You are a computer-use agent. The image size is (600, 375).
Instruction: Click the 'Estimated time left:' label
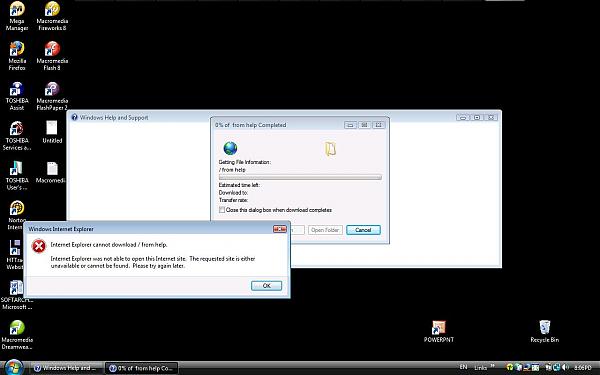pos(239,185)
